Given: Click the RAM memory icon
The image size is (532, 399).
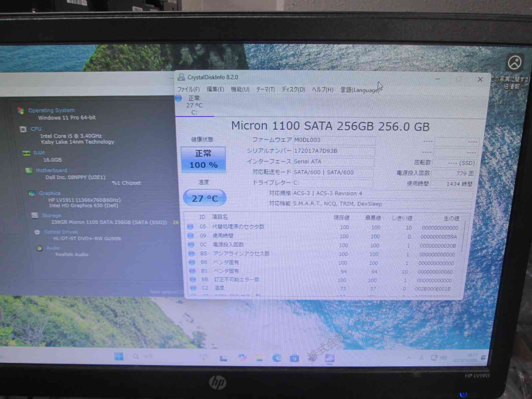Looking at the screenshot, I should click(26, 153).
